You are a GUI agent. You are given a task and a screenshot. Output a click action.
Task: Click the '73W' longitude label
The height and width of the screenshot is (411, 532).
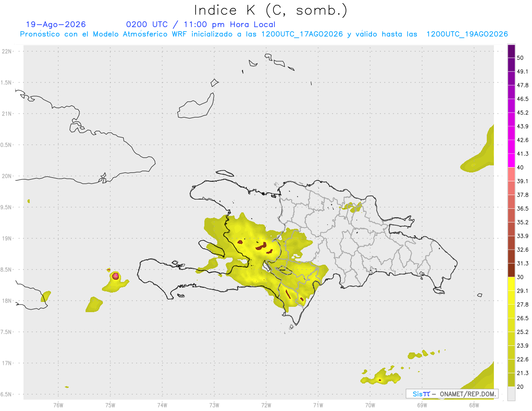[x=214, y=405]
